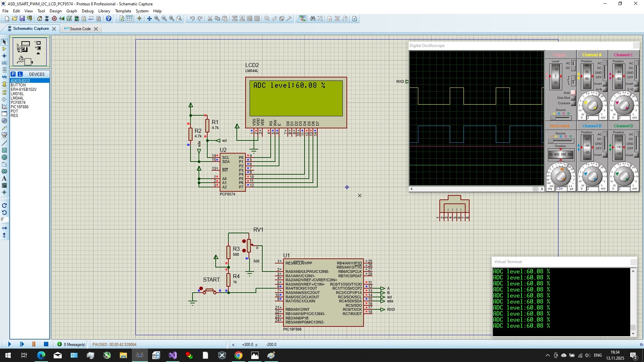This screenshot has width=644, height=362.
Task: Open Google Chrome from the taskbar
Action: click(238, 355)
